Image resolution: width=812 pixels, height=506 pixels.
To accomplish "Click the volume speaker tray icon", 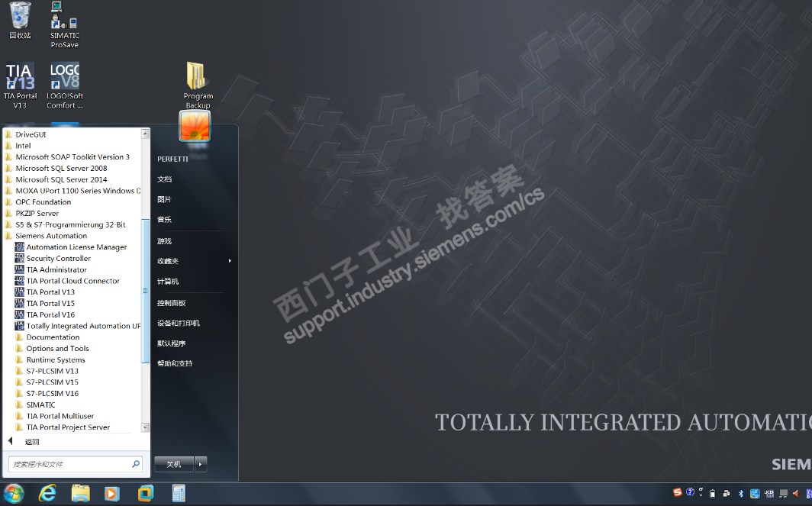I will [x=796, y=494].
